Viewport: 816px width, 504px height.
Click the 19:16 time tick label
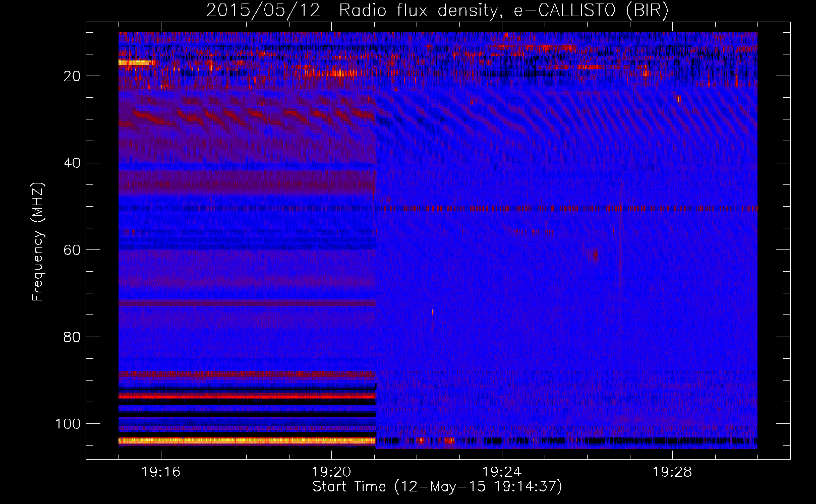[161, 472]
